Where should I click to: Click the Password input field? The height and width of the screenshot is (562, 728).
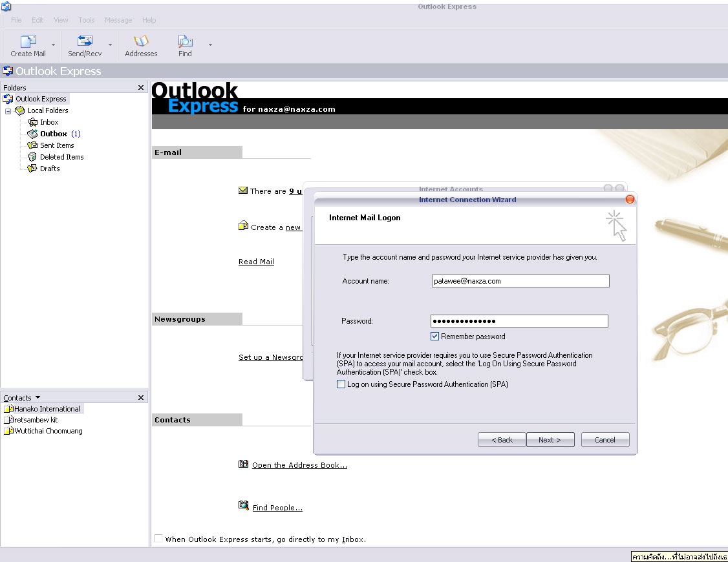click(520, 321)
